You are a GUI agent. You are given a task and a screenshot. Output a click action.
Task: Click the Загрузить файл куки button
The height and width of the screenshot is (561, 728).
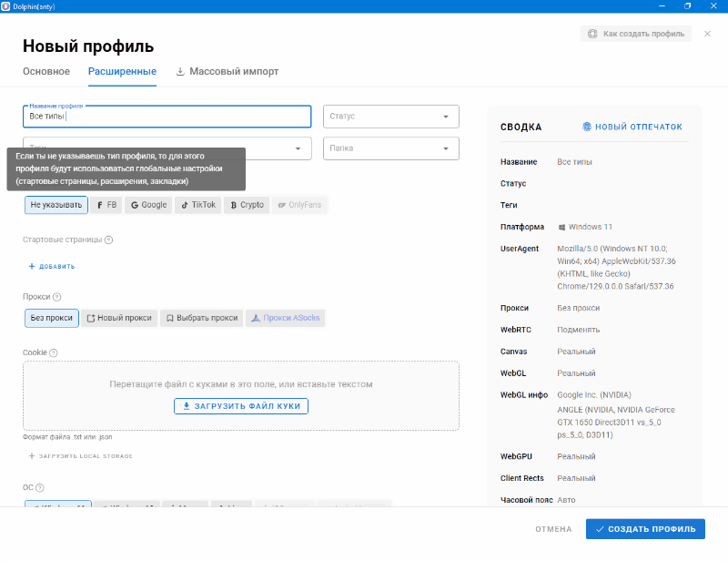[241, 406]
